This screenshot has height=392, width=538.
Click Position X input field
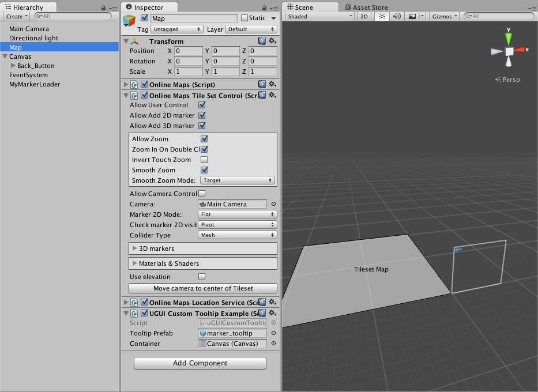pos(189,51)
